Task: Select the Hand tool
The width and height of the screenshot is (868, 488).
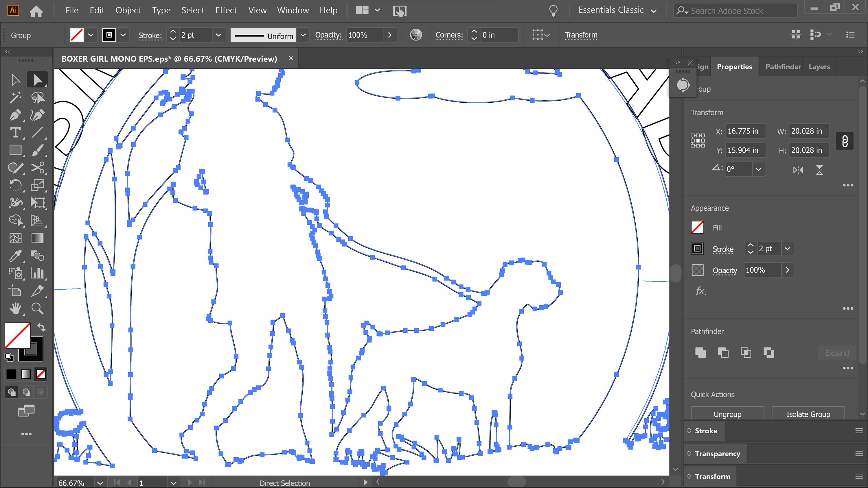Action: (x=15, y=309)
